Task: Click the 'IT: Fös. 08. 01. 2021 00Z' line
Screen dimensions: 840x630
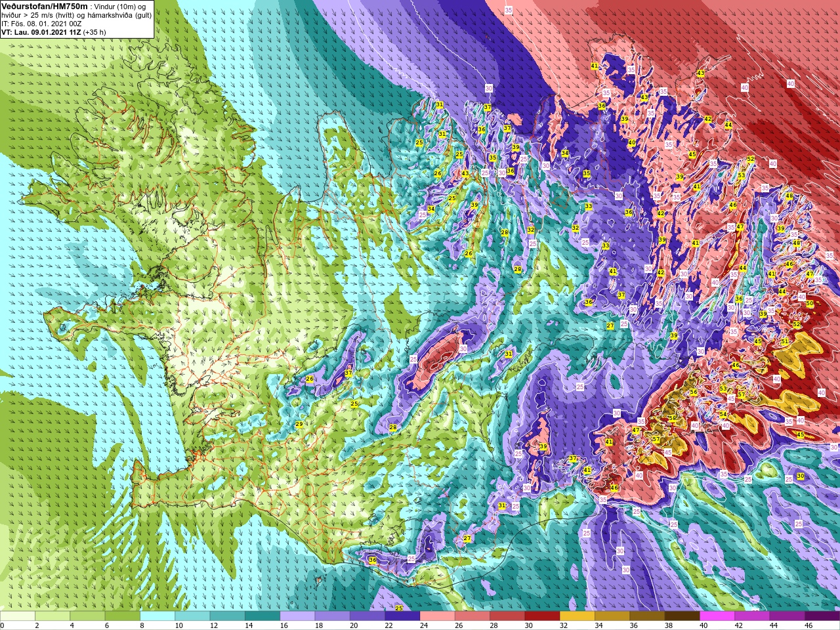Action: click(x=41, y=23)
